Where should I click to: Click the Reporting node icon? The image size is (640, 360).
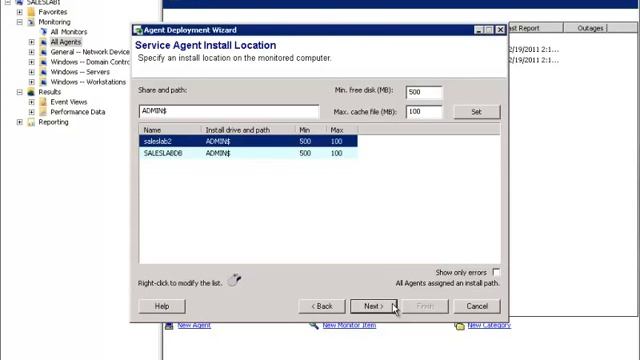tap(31, 122)
